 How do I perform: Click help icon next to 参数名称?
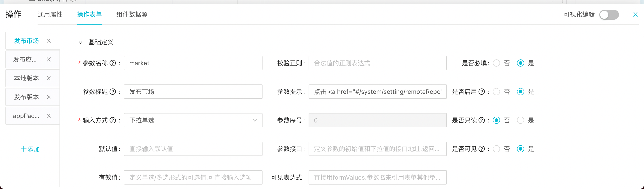113,63
